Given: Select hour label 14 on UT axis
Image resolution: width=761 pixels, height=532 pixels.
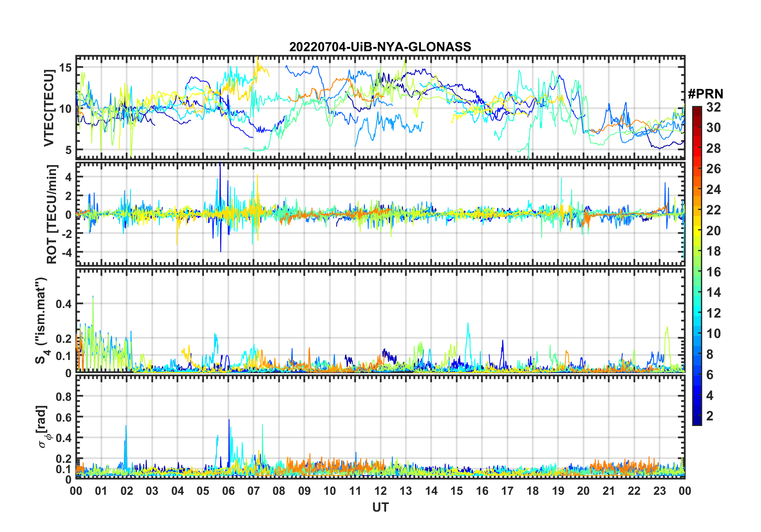Looking at the screenshot, I should (x=431, y=491).
